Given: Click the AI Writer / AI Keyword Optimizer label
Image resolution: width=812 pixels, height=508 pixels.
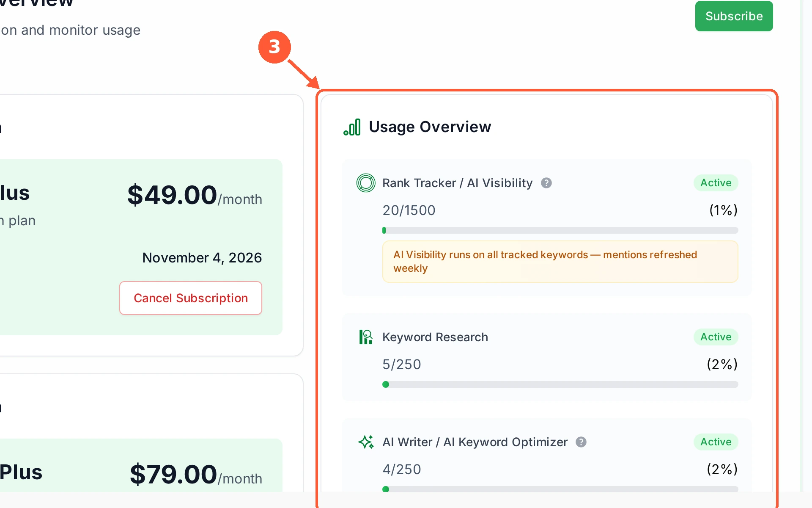Looking at the screenshot, I should (475, 442).
